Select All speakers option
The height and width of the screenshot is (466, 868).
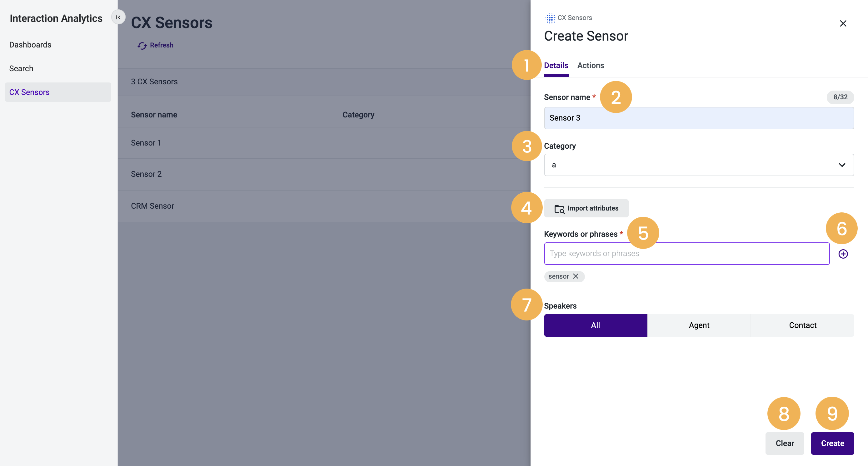coord(596,325)
